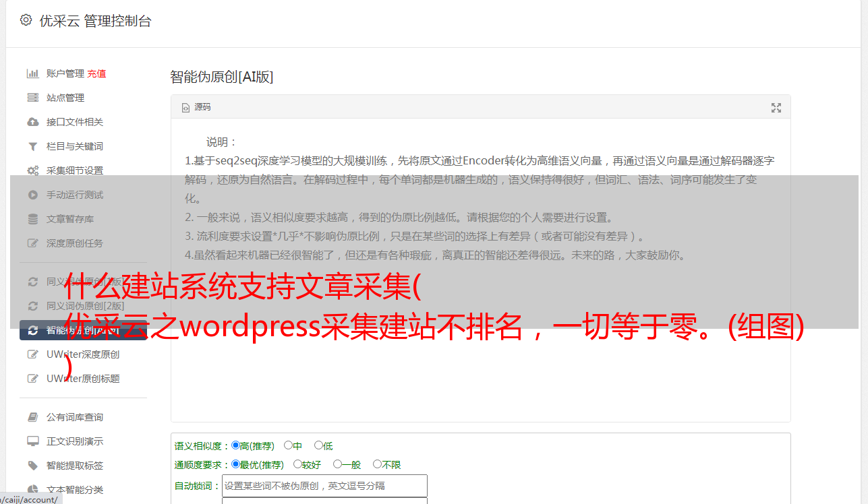Click the book icon for 公有词库查询
The width and height of the screenshot is (868, 504).
[x=32, y=417]
